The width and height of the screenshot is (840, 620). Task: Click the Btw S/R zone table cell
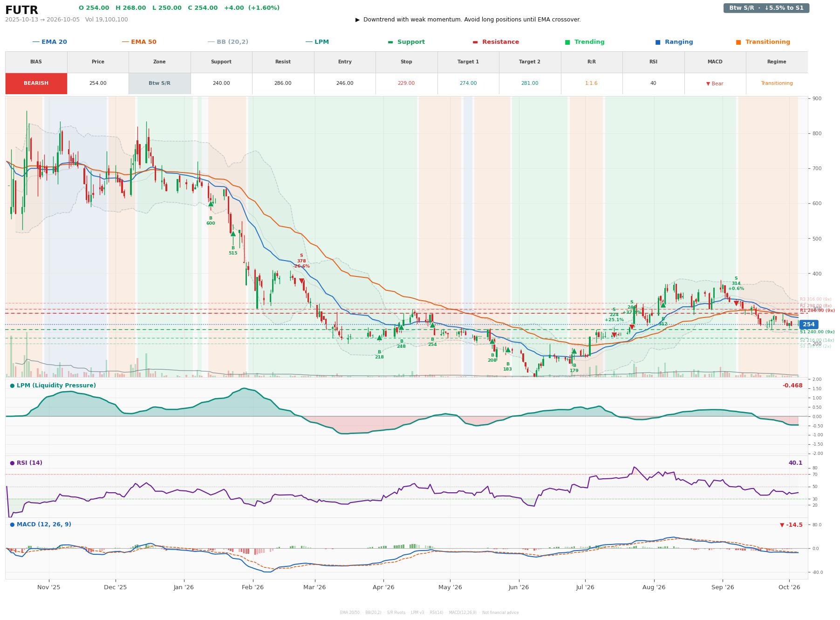[x=159, y=83]
